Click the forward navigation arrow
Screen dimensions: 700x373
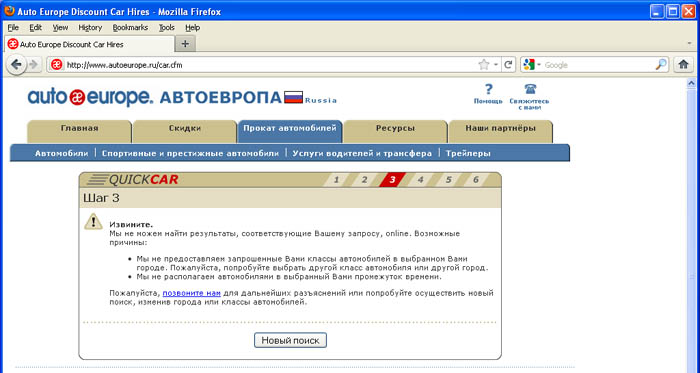(33, 65)
